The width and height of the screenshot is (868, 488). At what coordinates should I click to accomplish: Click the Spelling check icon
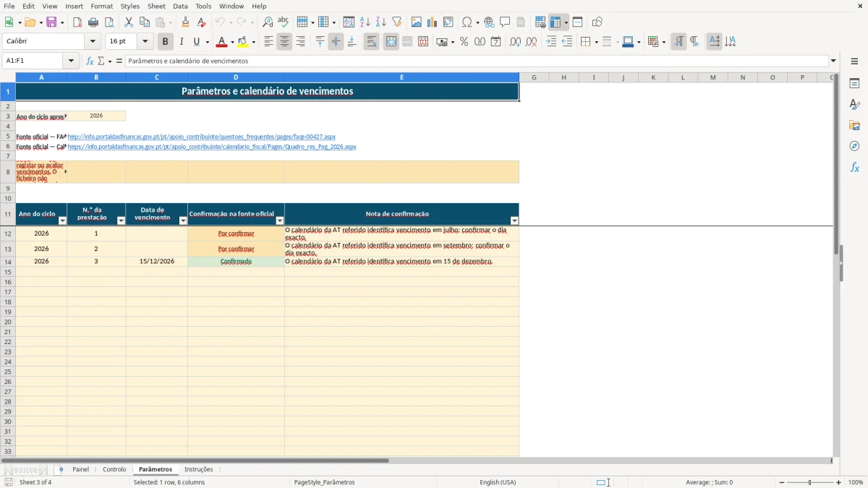pos(284,22)
